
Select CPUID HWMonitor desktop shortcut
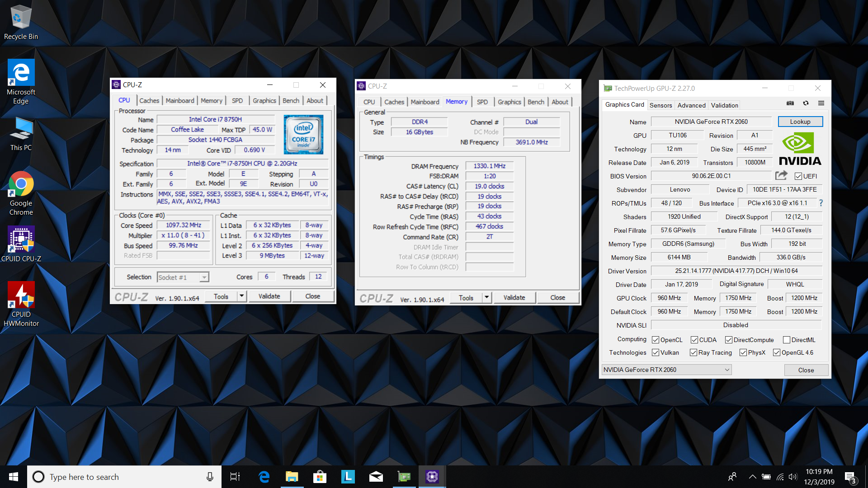(21, 305)
